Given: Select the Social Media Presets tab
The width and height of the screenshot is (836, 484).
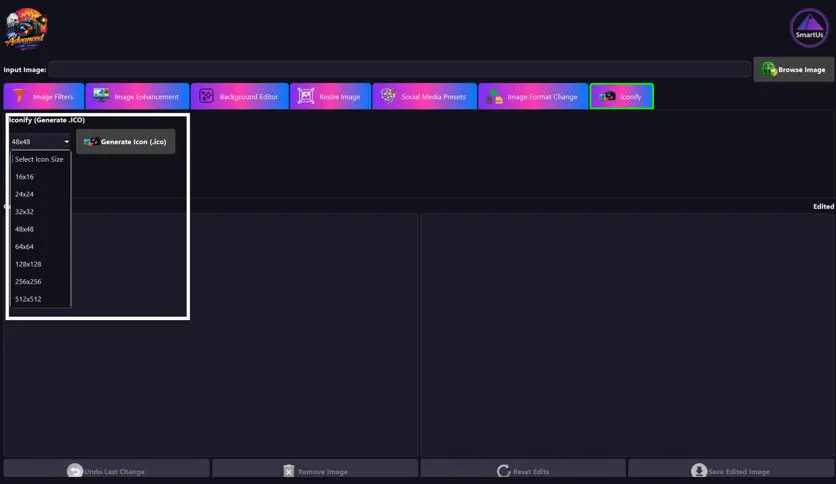Looking at the screenshot, I should pos(424,96).
